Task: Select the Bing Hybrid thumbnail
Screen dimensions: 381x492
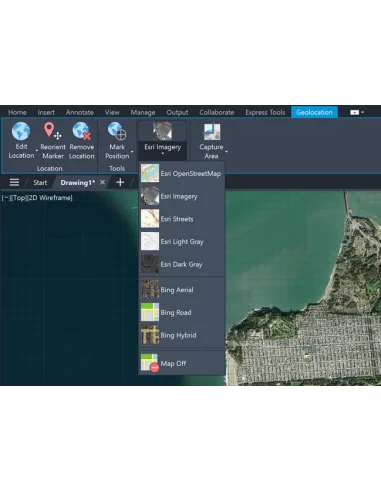Action: coord(150,335)
